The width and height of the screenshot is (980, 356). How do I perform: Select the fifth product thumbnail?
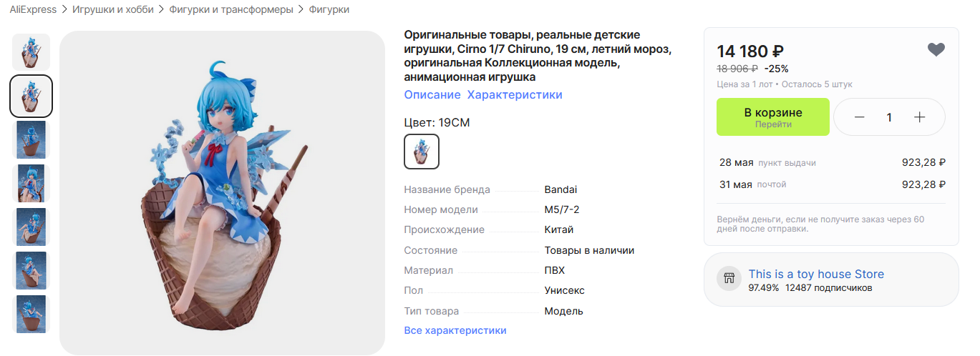pos(31,227)
